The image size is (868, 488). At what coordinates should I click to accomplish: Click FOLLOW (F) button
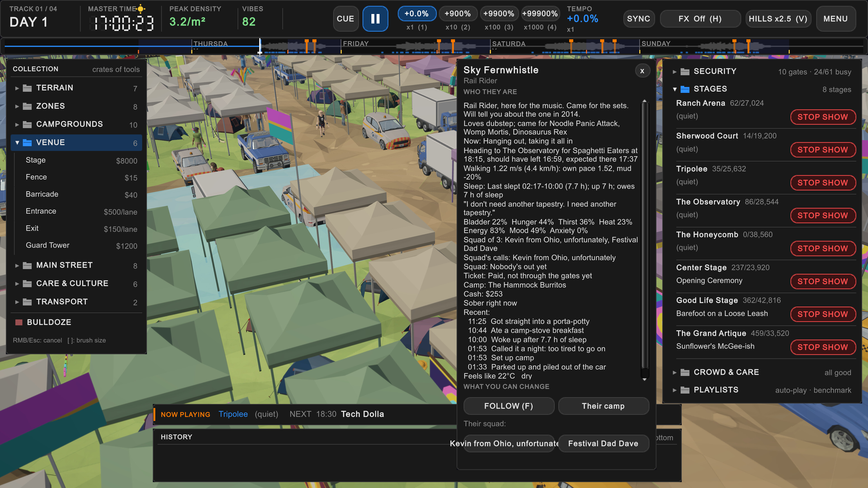[x=509, y=406]
